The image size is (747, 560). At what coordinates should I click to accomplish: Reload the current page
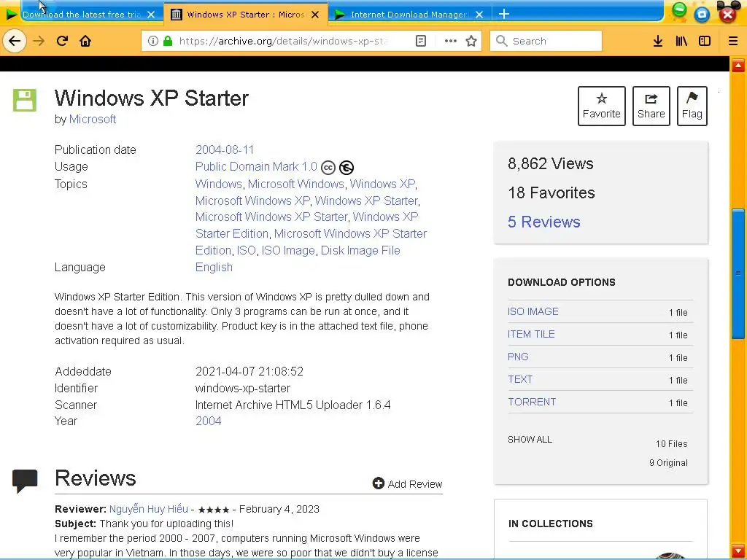coord(62,41)
